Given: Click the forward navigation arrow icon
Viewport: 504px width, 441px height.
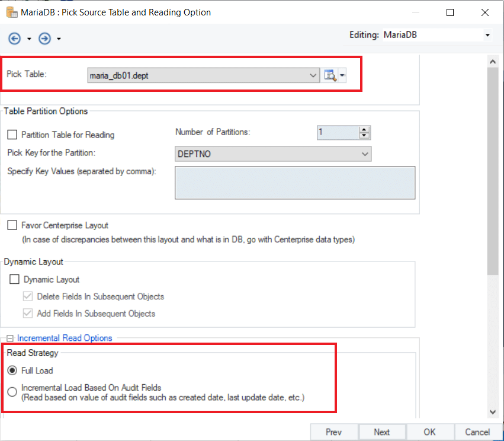Looking at the screenshot, I should [x=44, y=39].
